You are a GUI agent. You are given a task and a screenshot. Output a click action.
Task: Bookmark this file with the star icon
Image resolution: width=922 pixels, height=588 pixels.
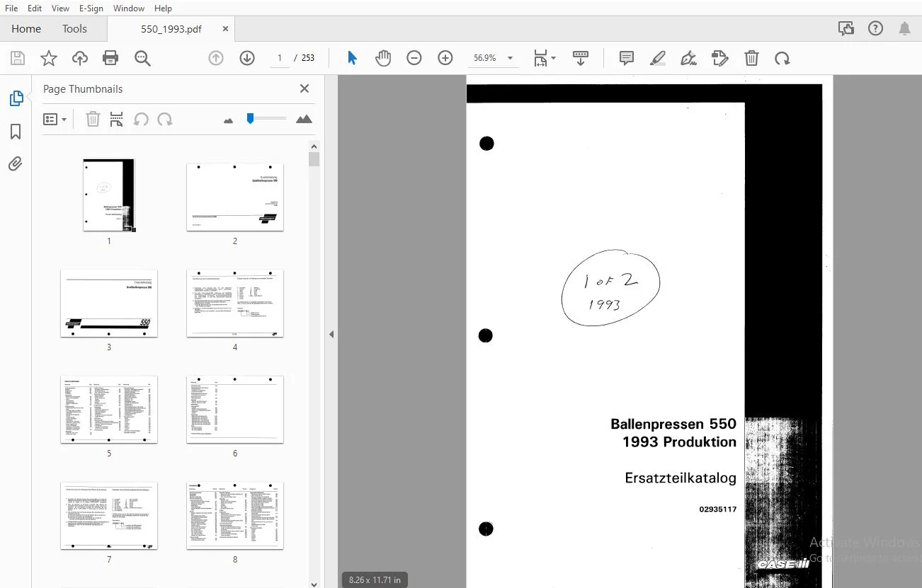pos(49,58)
